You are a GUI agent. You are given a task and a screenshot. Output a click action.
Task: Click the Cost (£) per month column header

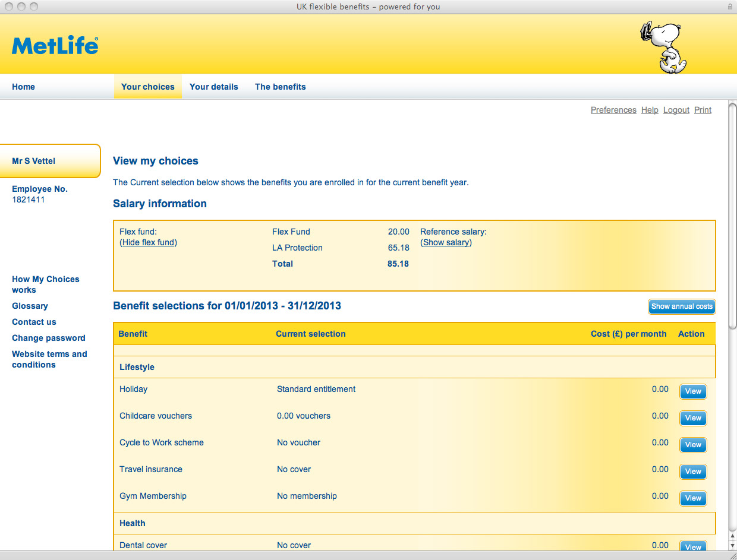coord(628,334)
